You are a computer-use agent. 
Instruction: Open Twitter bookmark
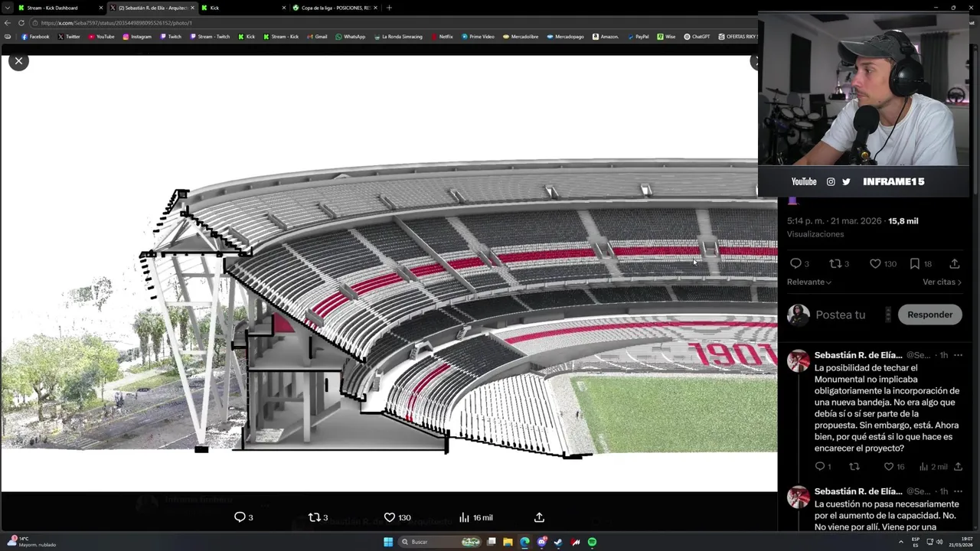(x=68, y=37)
